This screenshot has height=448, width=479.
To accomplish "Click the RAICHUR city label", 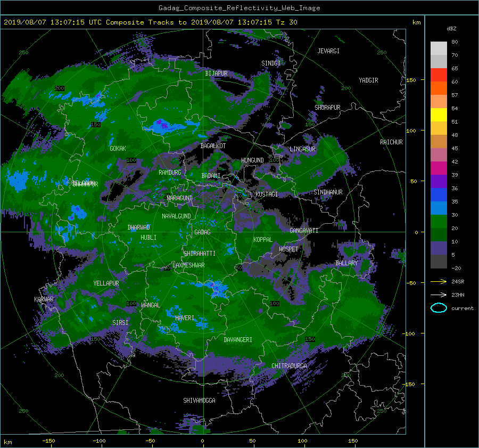I will (391, 142).
